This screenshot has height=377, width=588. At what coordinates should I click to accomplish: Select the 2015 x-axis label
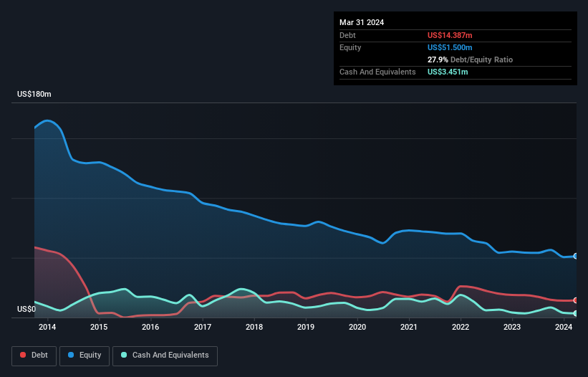click(99, 327)
